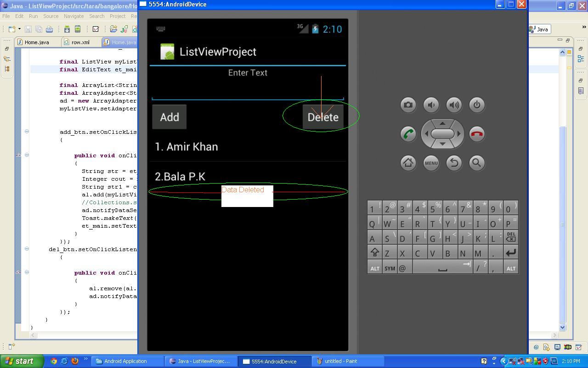Click the D-pad right arrow

point(458,134)
